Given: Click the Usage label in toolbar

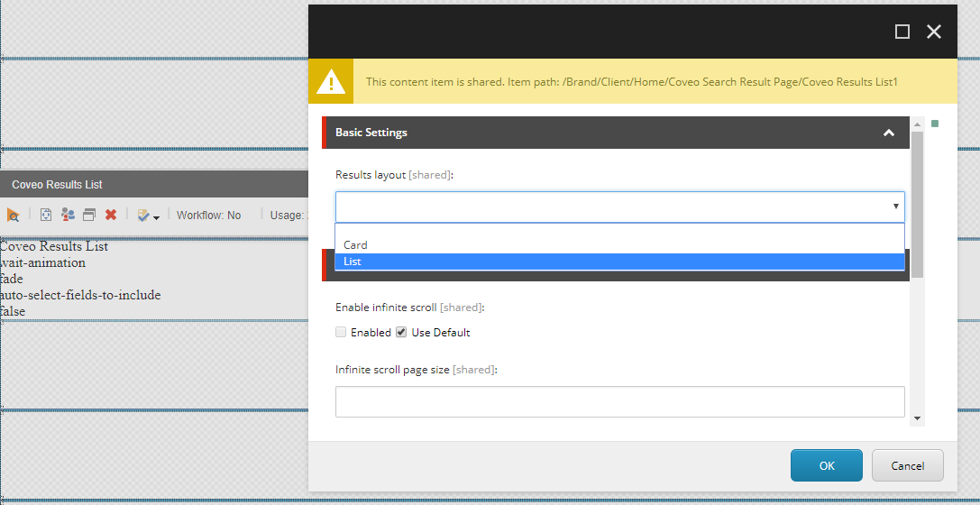Looking at the screenshot, I should click(289, 215).
